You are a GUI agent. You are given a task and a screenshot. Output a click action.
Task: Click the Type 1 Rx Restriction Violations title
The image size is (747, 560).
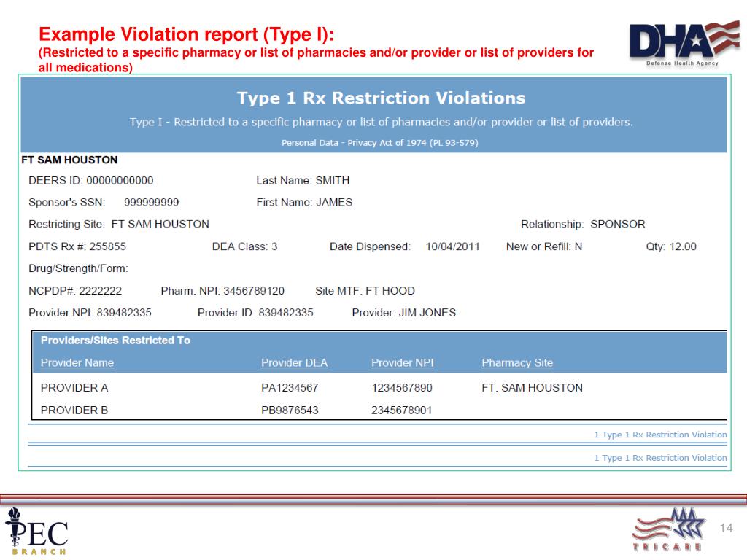click(381, 98)
